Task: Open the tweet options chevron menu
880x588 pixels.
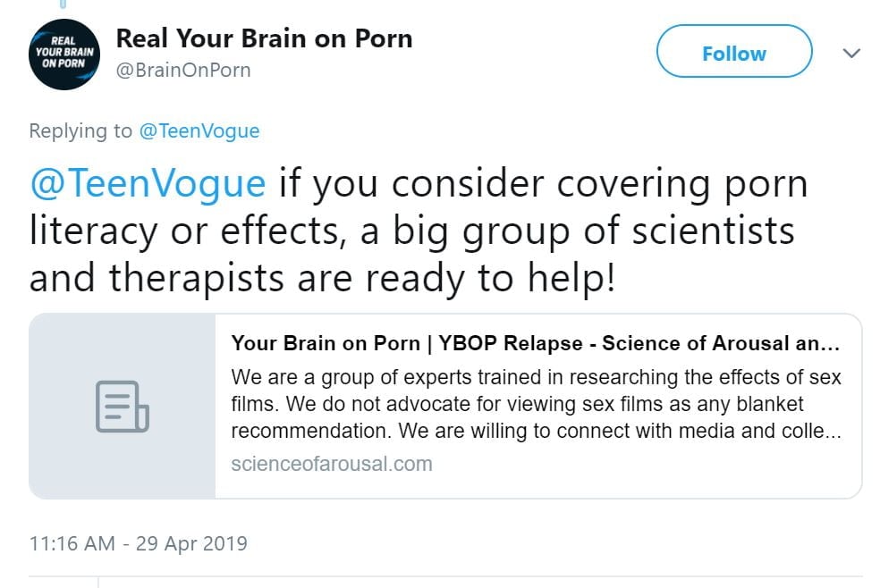Action: 851,54
